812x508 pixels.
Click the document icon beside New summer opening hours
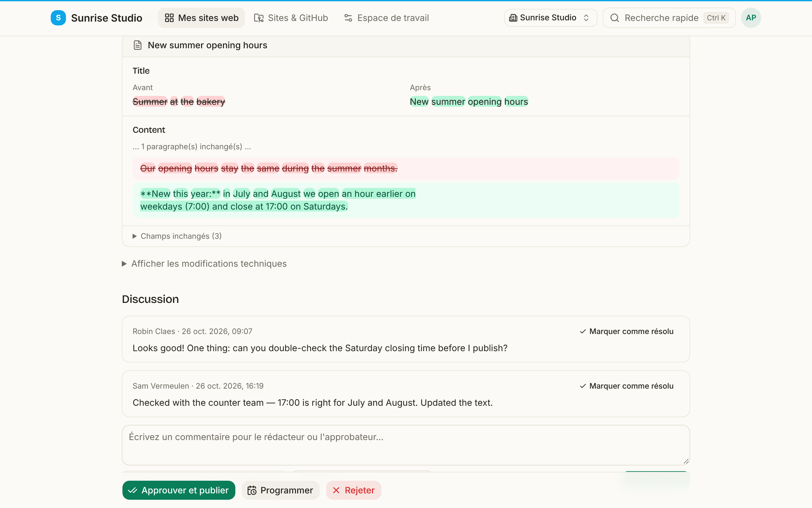coord(138,45)
